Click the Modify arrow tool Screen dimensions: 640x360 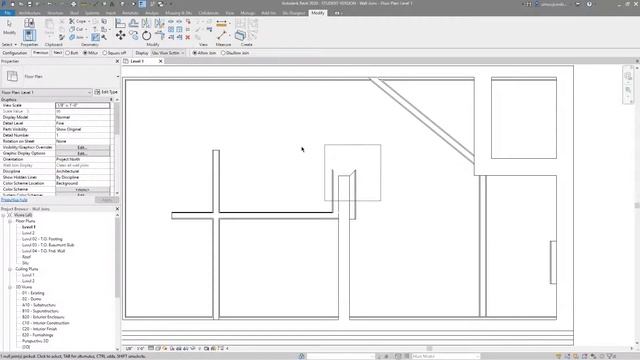click(x=9, y=27)
